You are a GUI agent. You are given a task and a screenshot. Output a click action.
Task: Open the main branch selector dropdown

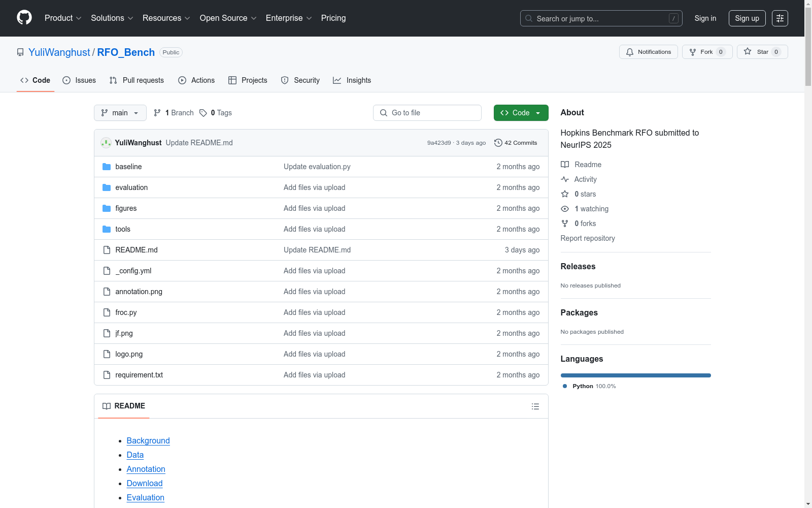pyautogui.click(x=120, y=113)
